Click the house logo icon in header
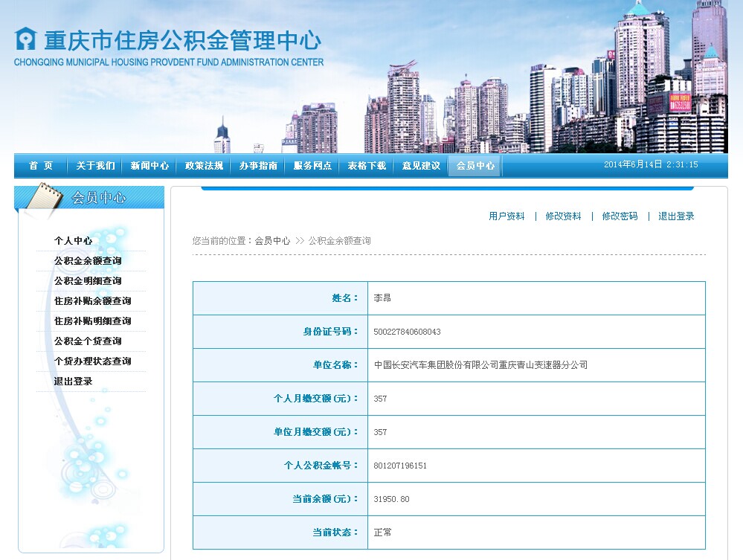The height and width of the screenshot is (560, 743). 25,39
